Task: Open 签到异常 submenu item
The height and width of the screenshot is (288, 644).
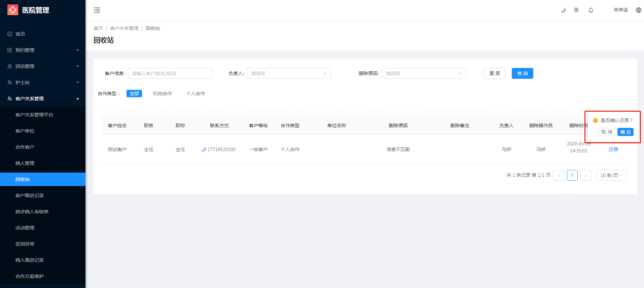Action: point(43,244)
